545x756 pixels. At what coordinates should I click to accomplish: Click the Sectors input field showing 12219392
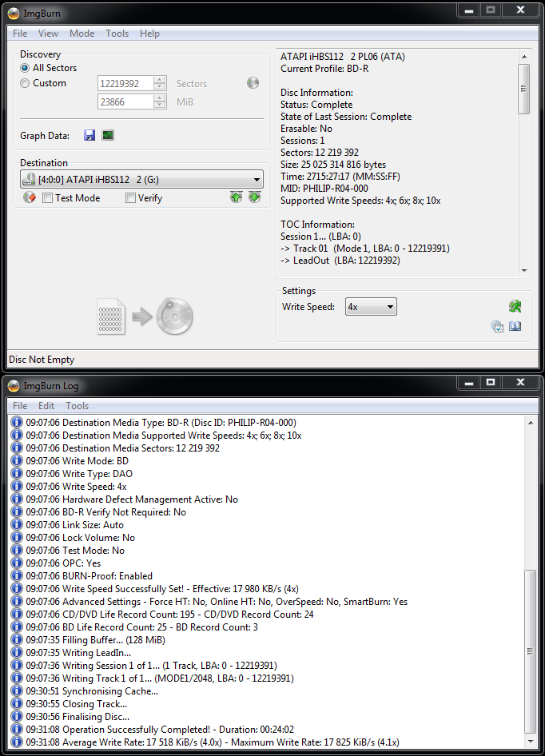[125, 83]
